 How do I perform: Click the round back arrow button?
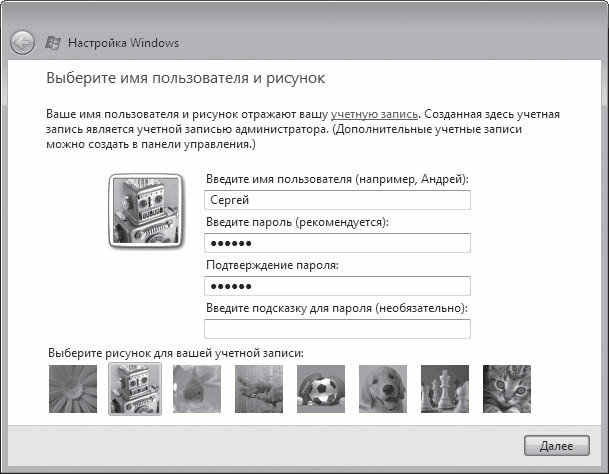click(23, 43)
